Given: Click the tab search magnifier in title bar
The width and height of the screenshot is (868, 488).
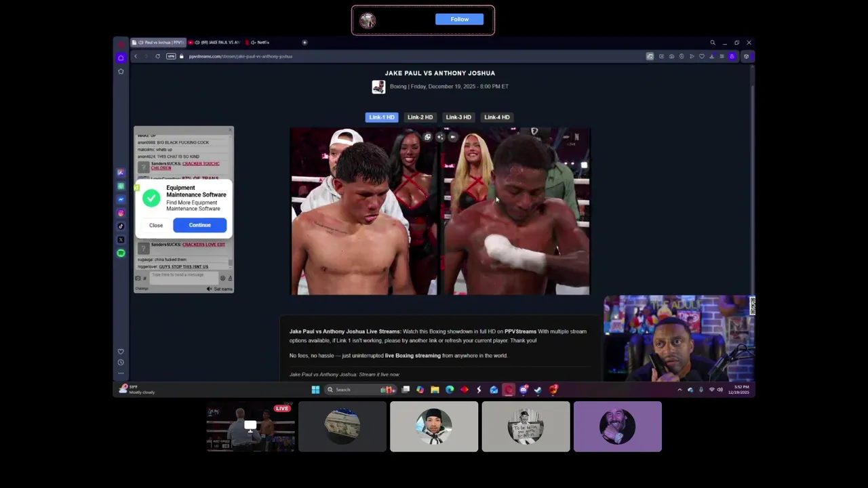Looking at the screenshot, I should tap(713, 43).
